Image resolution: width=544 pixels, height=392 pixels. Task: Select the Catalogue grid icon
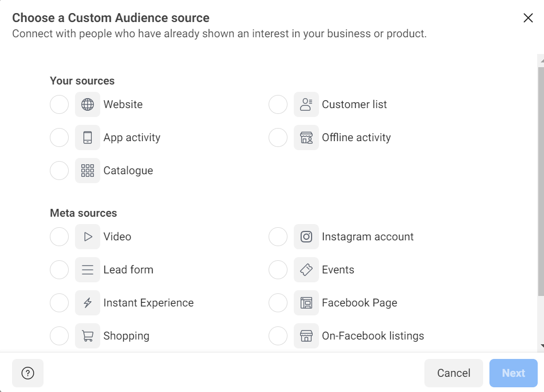pyautogui.click(x=88, y=171)
